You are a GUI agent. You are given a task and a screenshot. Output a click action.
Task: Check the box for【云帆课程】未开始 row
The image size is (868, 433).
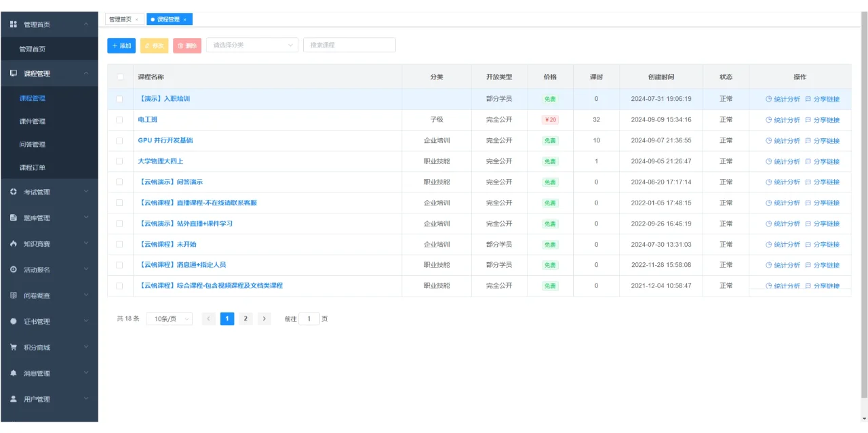pos(119,244)
